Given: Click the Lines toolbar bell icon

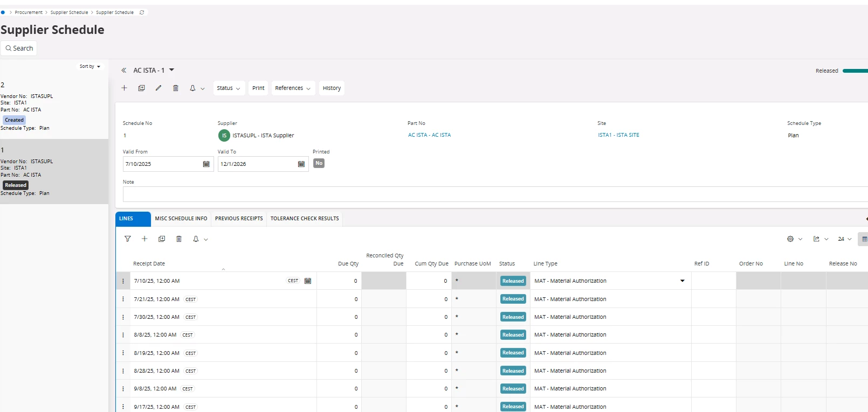Looking at the screenshot, I should [x=196, y=239].
